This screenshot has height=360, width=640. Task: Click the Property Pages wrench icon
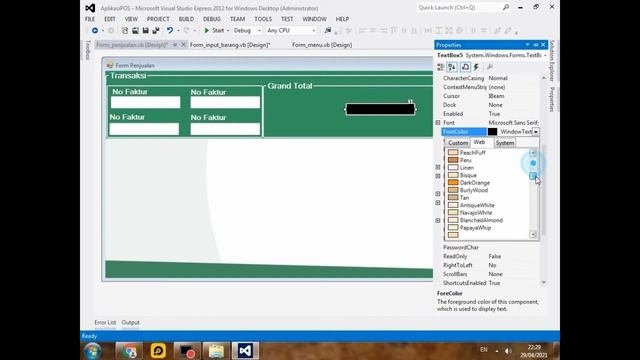pyautogui.click(x=490, y=67)
